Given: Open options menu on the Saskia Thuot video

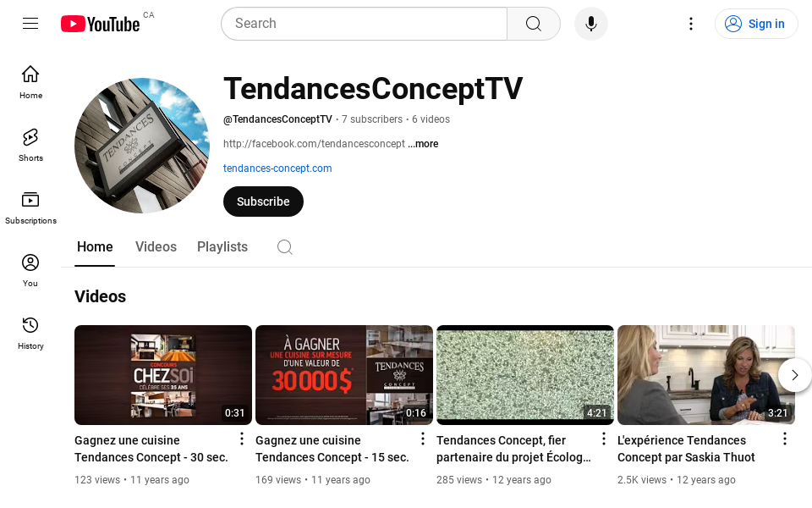Looking at the screenshot, I should coord(784,439).
